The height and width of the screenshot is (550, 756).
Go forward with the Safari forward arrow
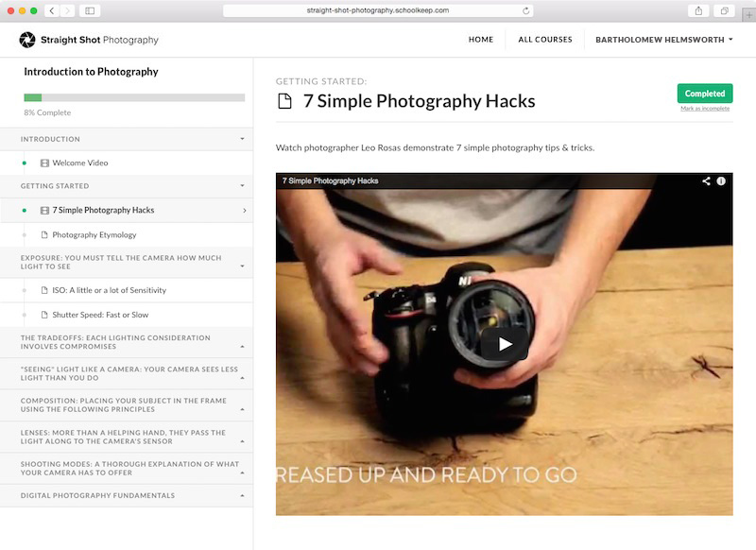click(x=67, y=10)
